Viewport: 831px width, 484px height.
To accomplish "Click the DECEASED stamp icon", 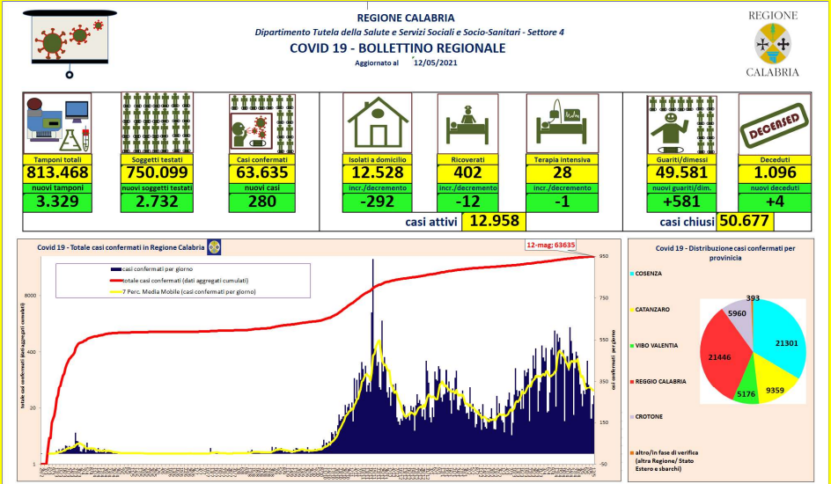I will (x=772, y=124).
